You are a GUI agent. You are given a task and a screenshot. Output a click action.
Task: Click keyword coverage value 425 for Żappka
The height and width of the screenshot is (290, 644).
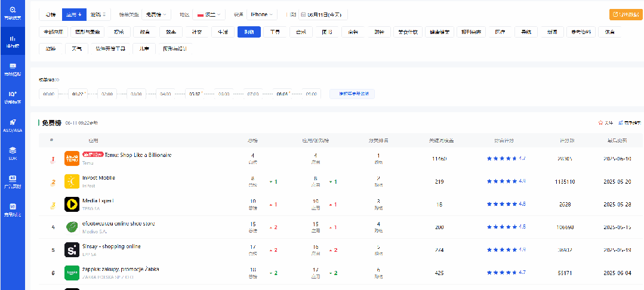pos(439,272)
